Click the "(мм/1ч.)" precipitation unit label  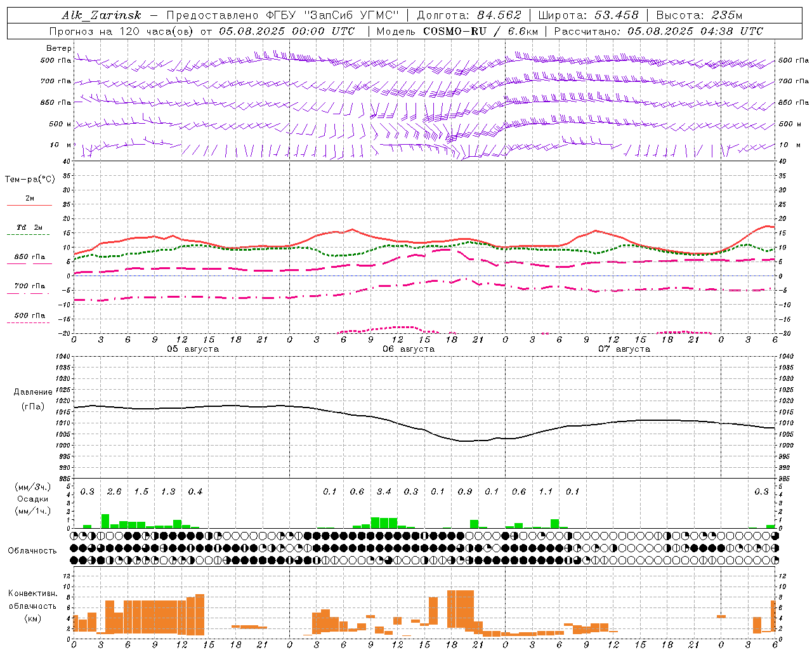coord(33,511)
